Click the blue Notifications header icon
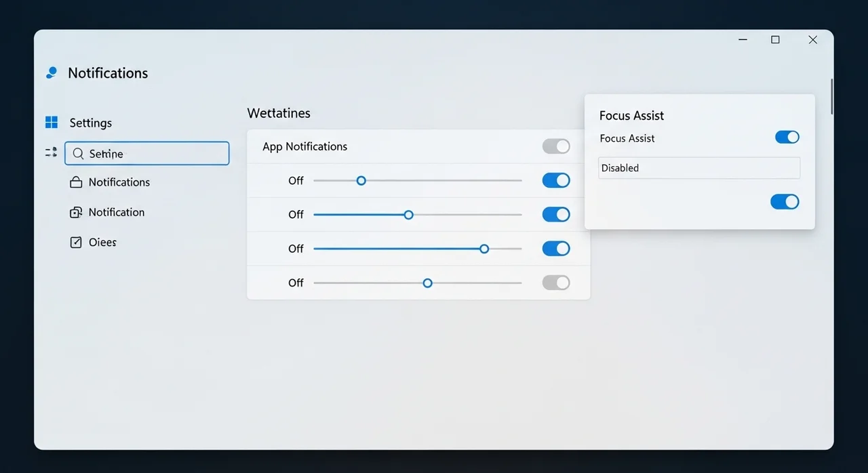868x473 pixels. 52,73
